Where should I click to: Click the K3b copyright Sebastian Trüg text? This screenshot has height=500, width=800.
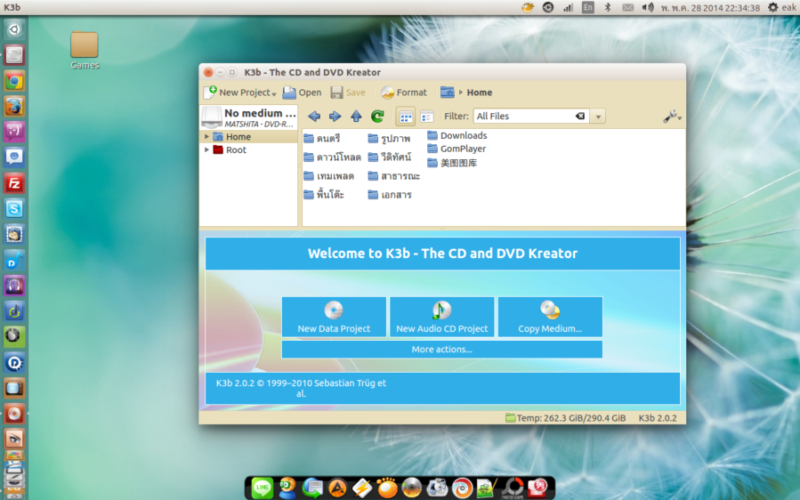pyautogui.click(x=301, y=388)
